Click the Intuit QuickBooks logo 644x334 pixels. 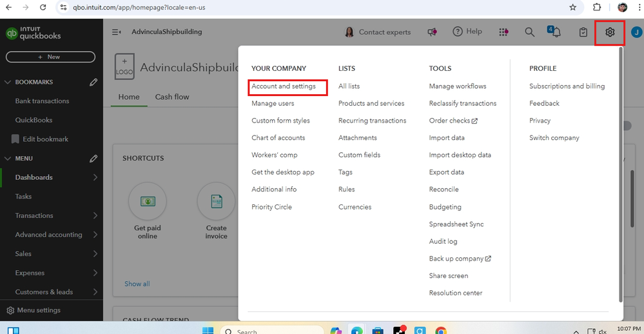[x=34, y=33]
